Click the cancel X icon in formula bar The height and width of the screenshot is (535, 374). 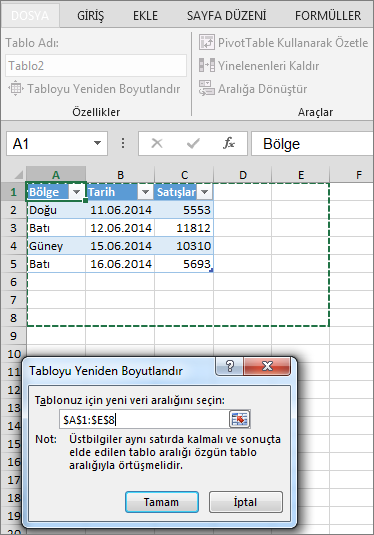(x=157, y=144)
